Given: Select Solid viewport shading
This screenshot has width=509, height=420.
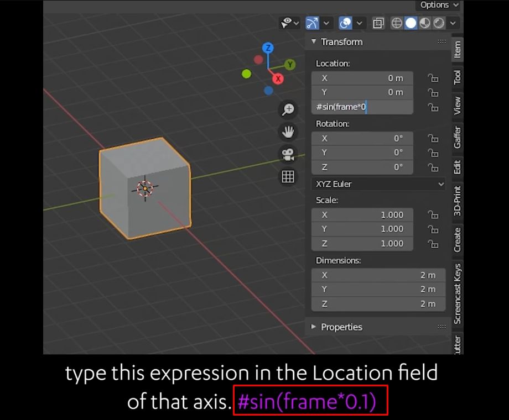Looking at the screenshot, I should point(411,23).
